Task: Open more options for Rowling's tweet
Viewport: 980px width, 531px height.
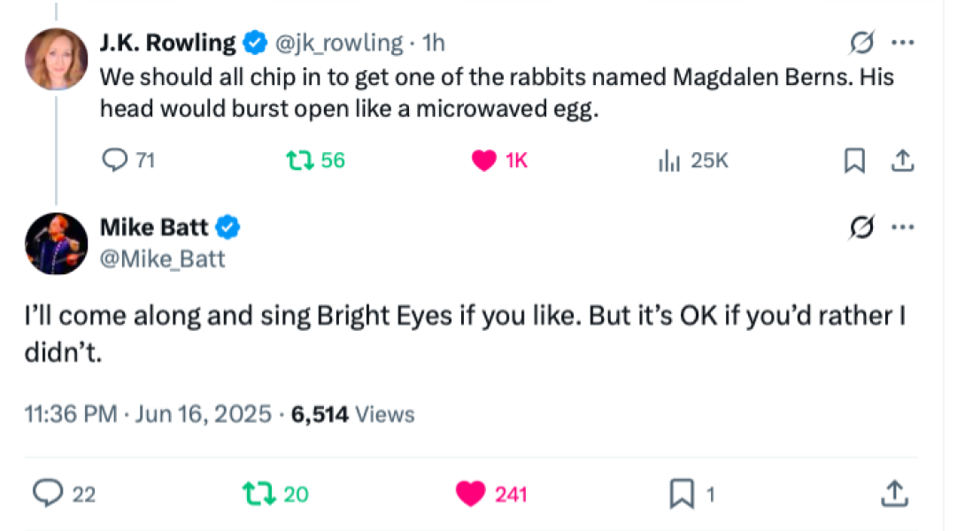Action: (902, 42)
